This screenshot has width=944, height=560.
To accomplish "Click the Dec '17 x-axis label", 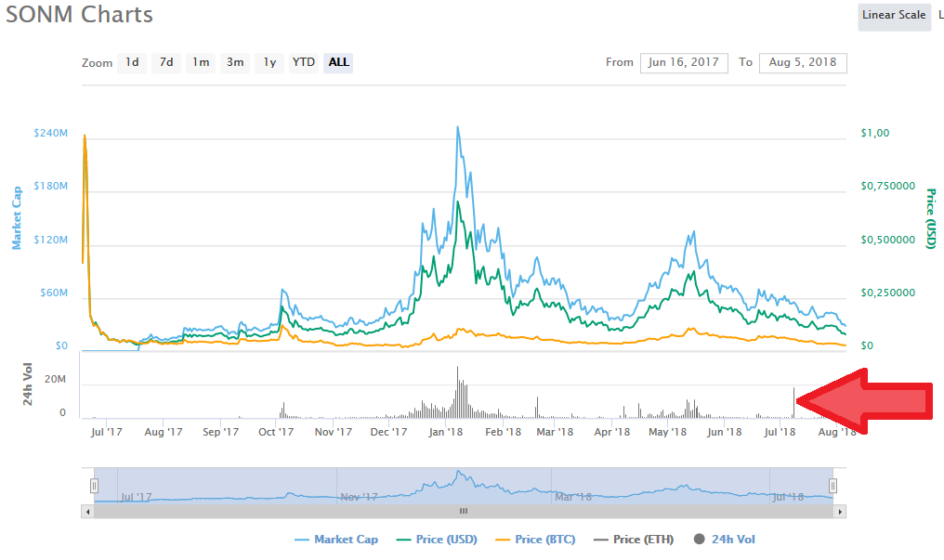I will coord(388,432).
